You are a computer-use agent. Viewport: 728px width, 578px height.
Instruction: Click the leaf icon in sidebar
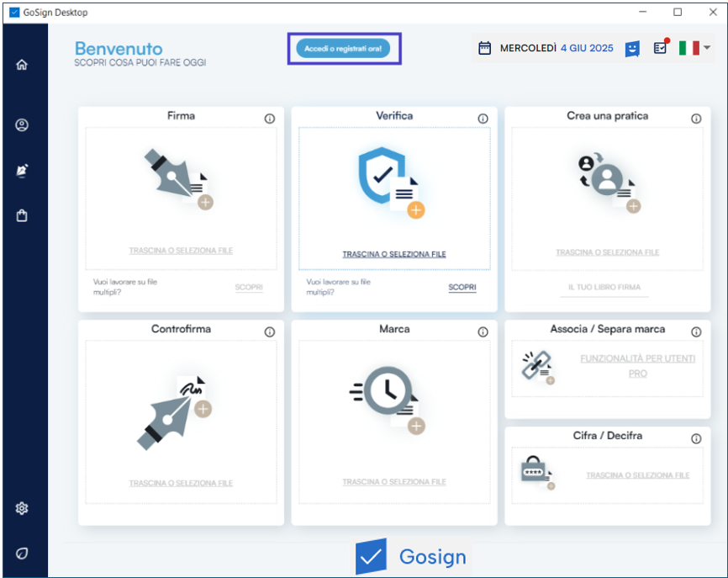coord(22,553)
